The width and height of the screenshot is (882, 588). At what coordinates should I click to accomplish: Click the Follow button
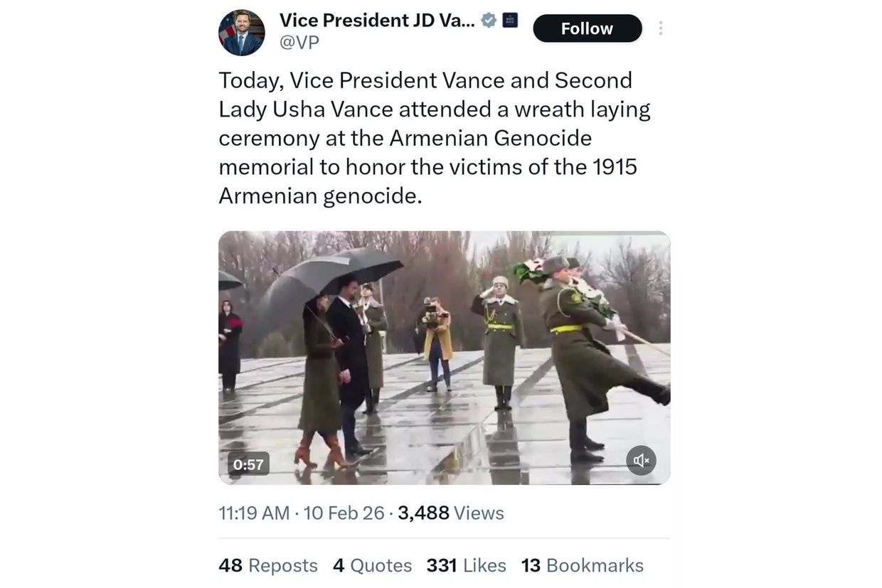coord(587,28)
